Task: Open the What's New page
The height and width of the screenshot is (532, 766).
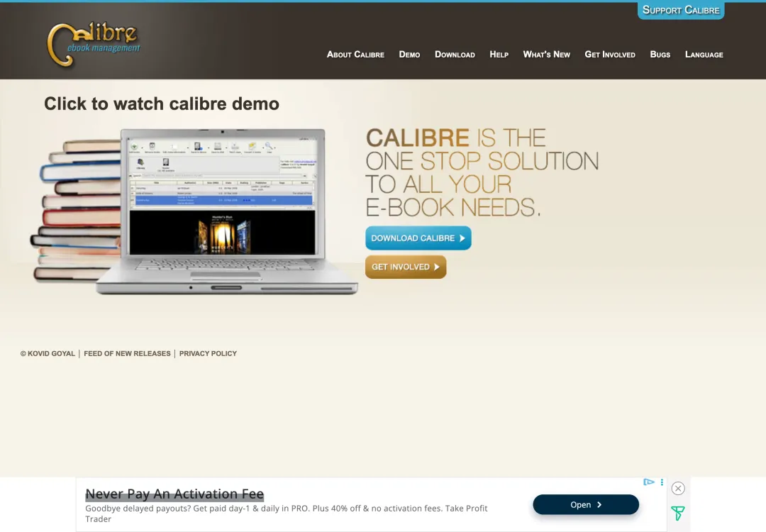Action: coord(546,55)
